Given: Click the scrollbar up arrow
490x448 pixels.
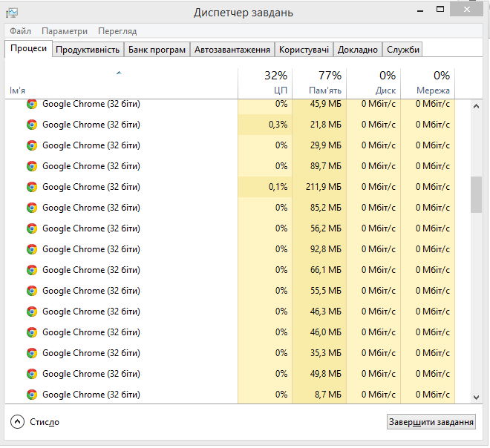Looking at the screenshot, I should [476, 107].
